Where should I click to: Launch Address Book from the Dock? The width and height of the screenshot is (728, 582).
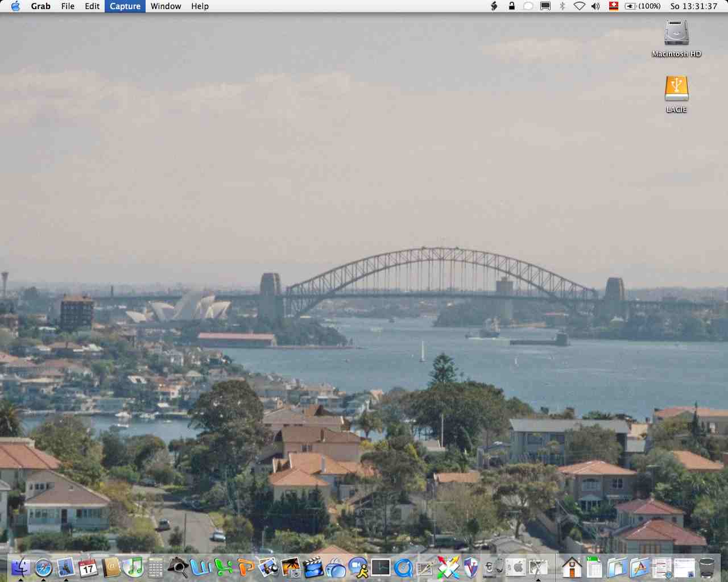point(111,567)
